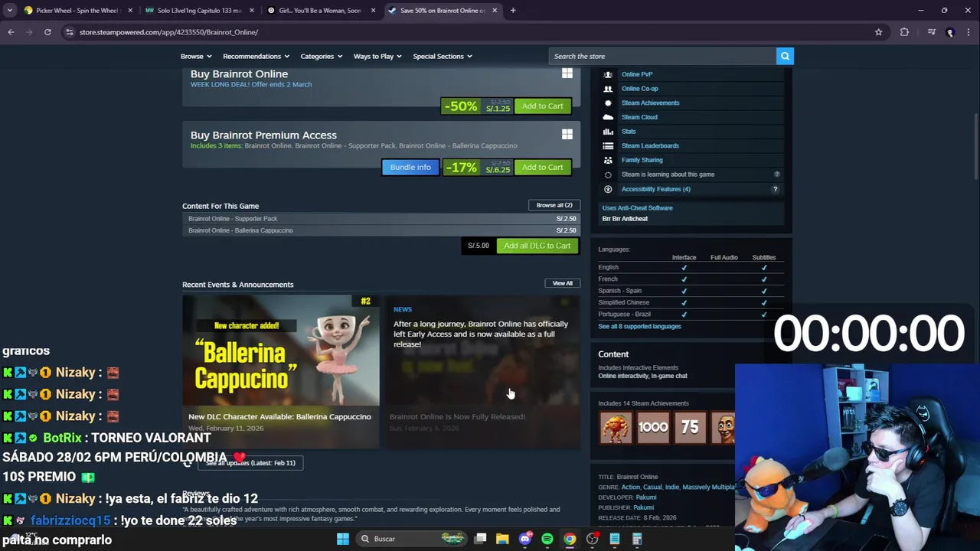980x551 pixels.
Task: Open Accessibility Features (4) link
Action: tap(655, 189)
